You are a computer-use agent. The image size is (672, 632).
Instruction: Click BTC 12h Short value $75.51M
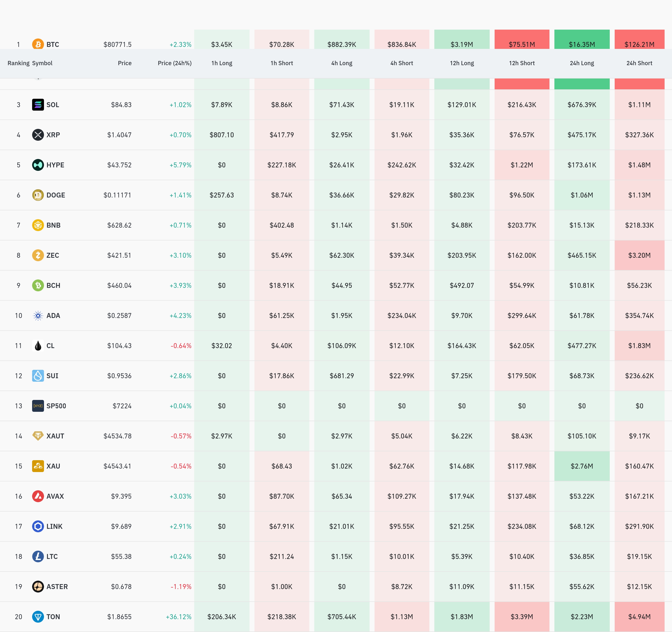(x=522, y=45)
